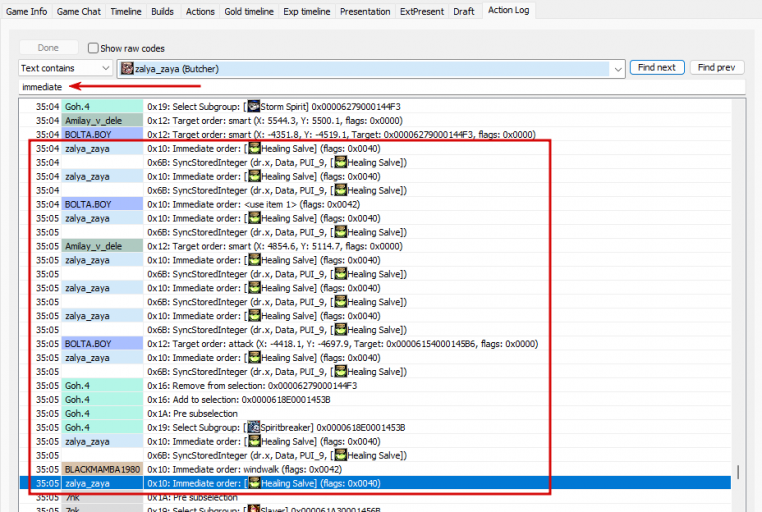Select BLACKMAMBA1980 windwalk immediate order row

pyautogui.click(x=375, y=469)
